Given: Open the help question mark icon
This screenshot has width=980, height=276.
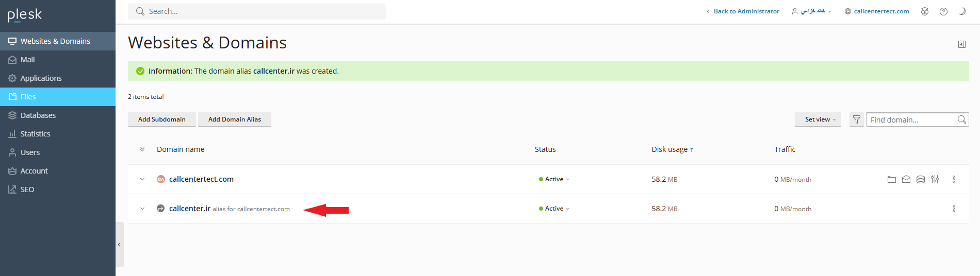Looking at the screenshot, I should (943, 11).
